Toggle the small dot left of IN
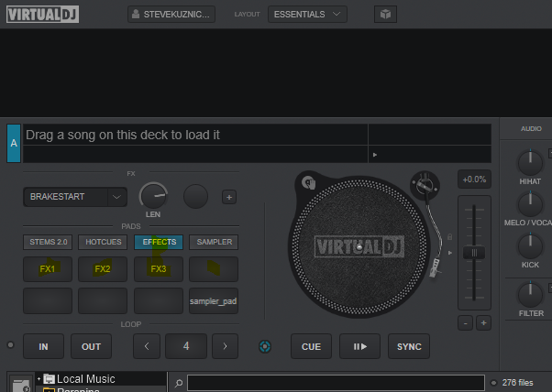 pyautogui.click(x=11, y=345)
